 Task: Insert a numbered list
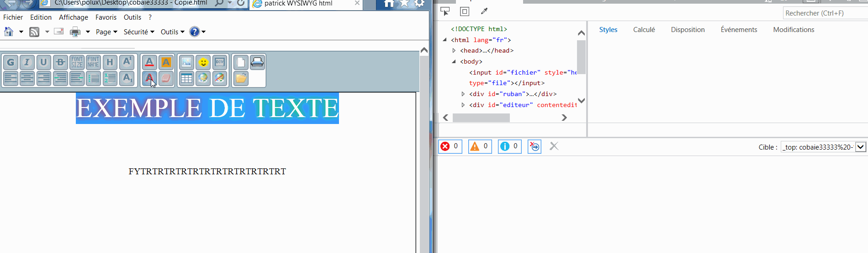click(110, 78)
